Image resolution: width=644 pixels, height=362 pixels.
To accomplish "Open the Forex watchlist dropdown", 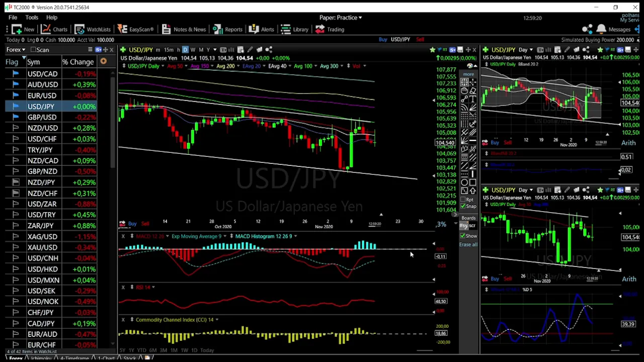I will 16,50.
